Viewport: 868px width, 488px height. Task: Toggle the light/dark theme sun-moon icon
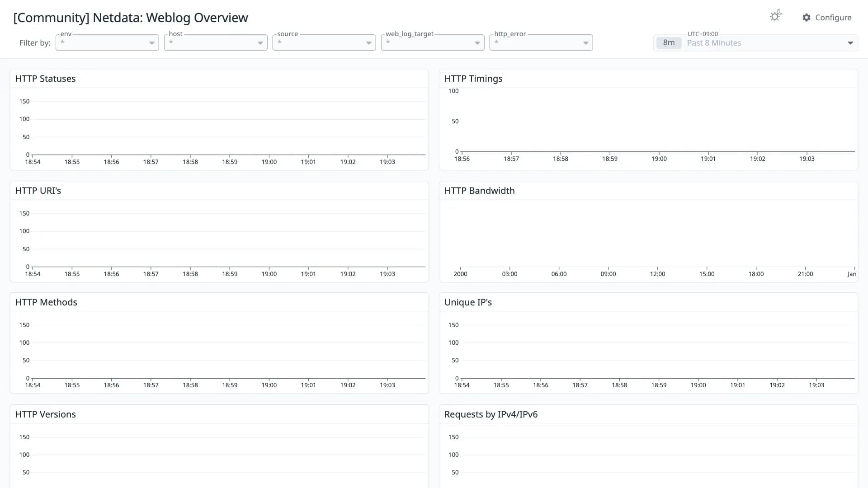point(776,16)
